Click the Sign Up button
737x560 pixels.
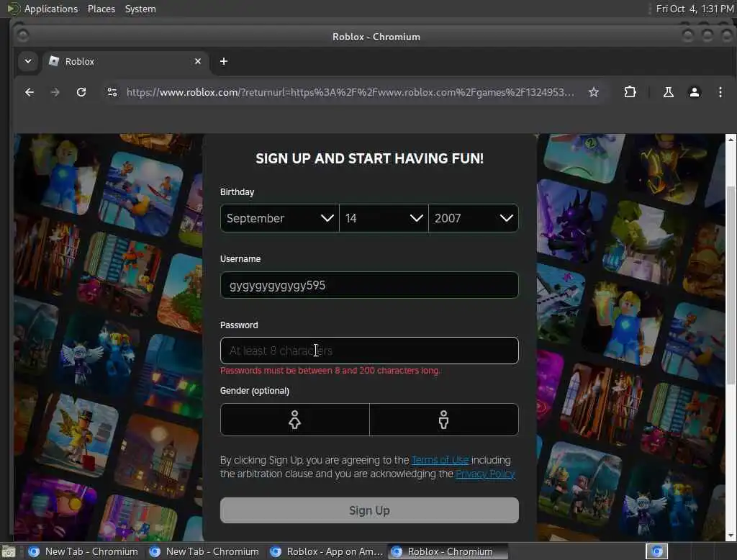point(369,510)
